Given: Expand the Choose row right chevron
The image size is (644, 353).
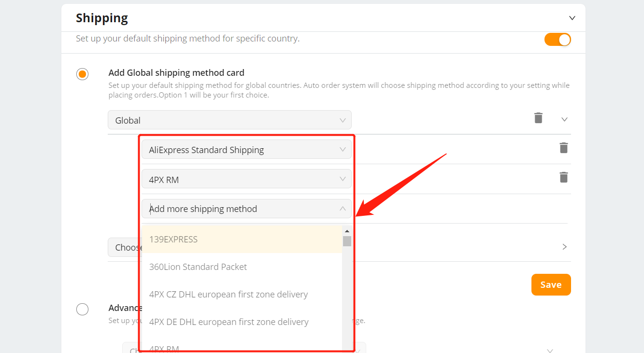Looking at the screenshot, I should click(x=564, y=247).
